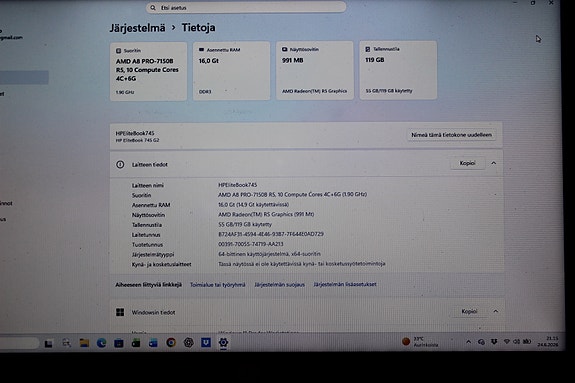This screenshot has width=575, height=383.
Task: Select the highlighted item in the left sidebar
Action: pyautogui.click(x=24, y=77)
